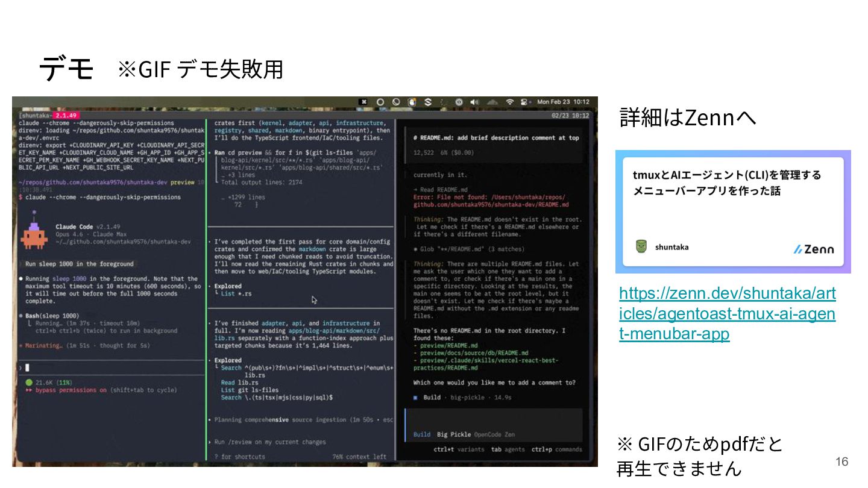Select the preview/README.md result
This screenshot has width=868, height=488.
pos(445,345)
